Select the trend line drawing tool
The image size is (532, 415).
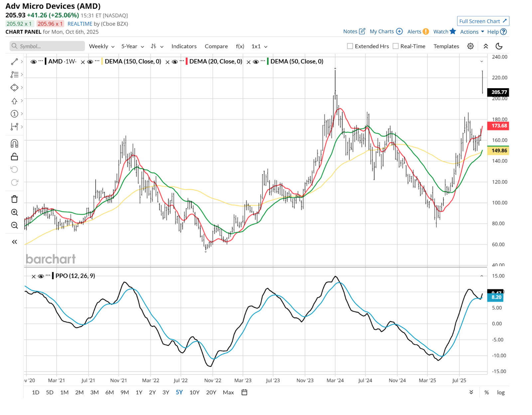click(x=14, y=62)
